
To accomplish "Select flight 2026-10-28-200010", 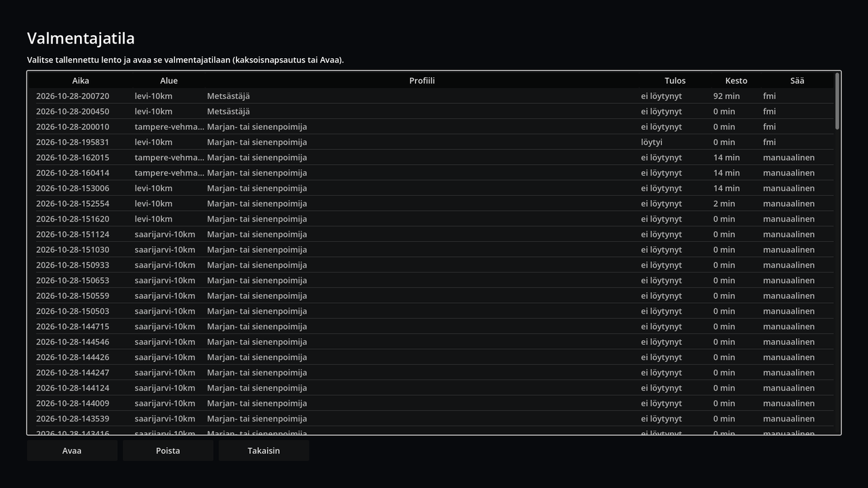I will (435, 127).
